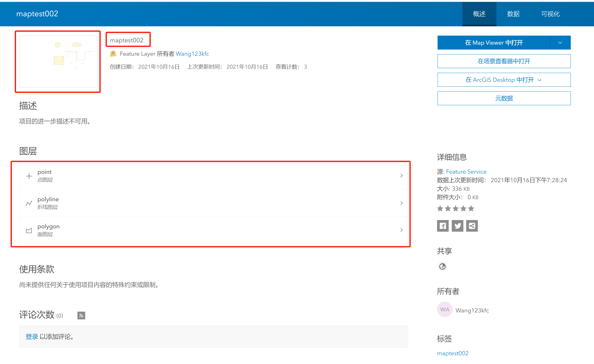
Task: Switch to the 可视化 tab
Action: pyautogui.click(x=550, y=14)
